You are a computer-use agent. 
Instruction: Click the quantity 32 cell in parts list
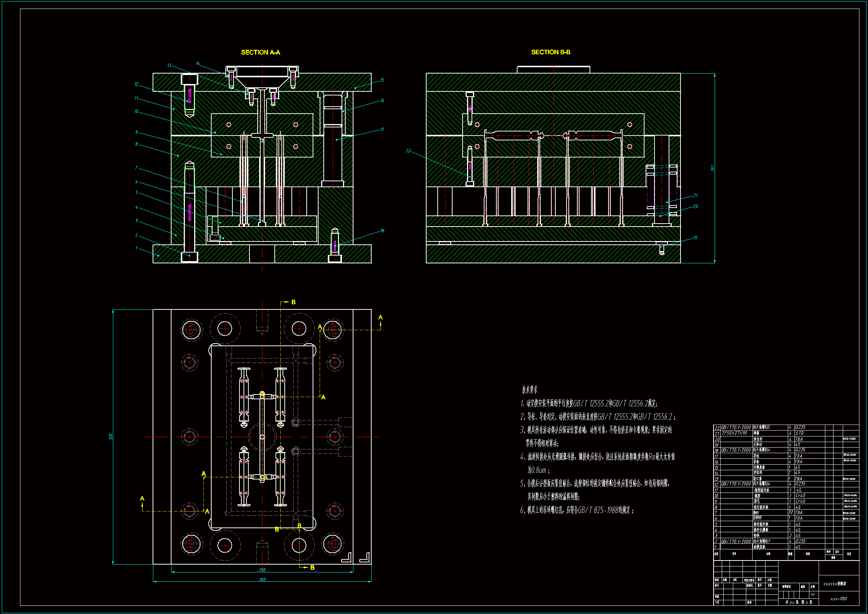790,512
